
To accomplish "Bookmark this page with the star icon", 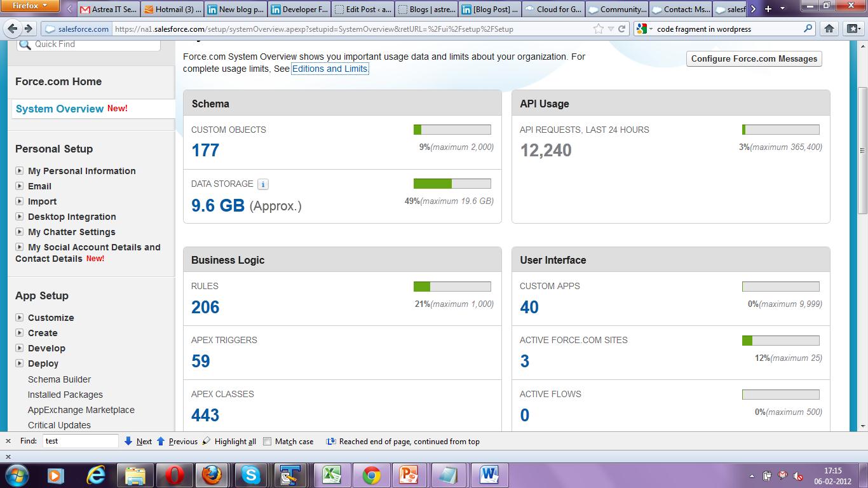I will 598,29.
